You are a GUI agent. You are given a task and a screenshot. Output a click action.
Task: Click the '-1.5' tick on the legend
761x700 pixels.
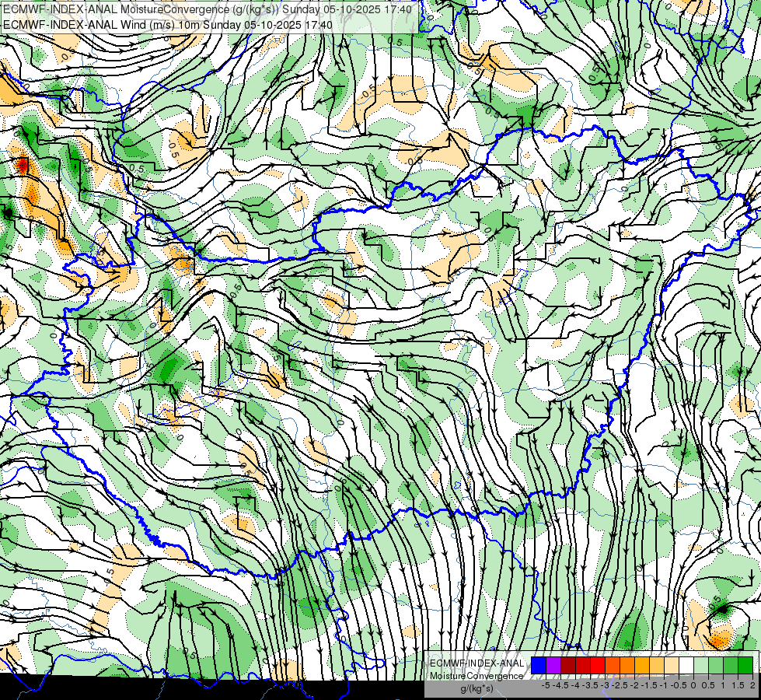tap(649, 685)
